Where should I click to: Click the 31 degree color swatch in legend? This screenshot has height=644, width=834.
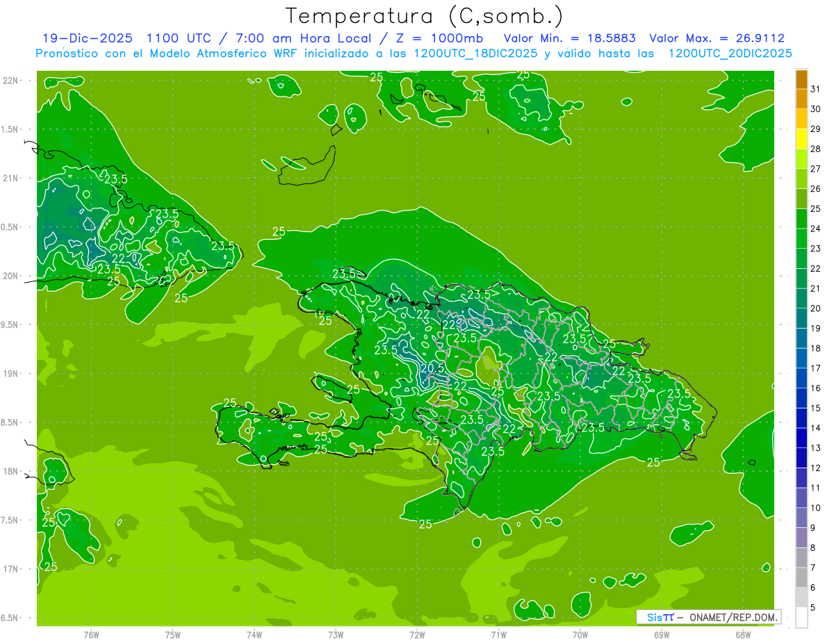(x=801, y=80)
